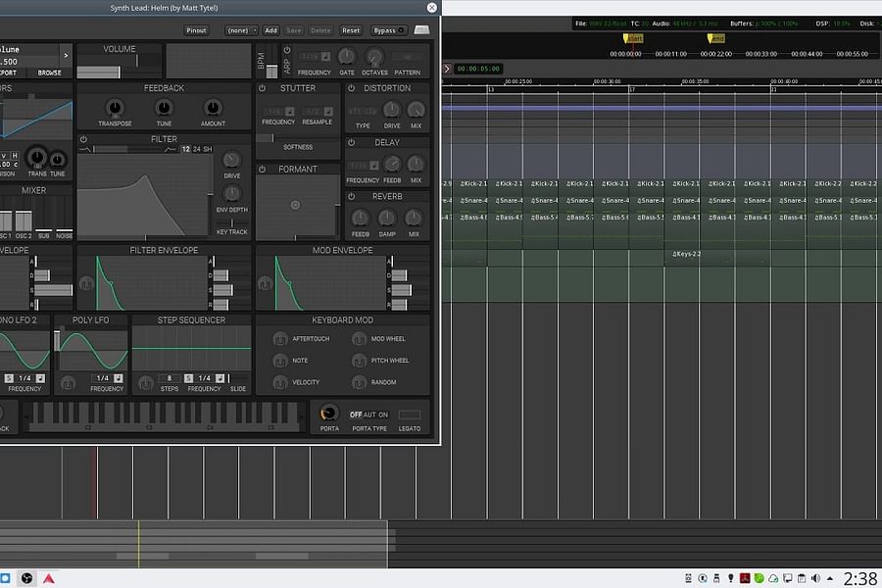Enable the Random keyboard mod source

(x=361, y=383)
